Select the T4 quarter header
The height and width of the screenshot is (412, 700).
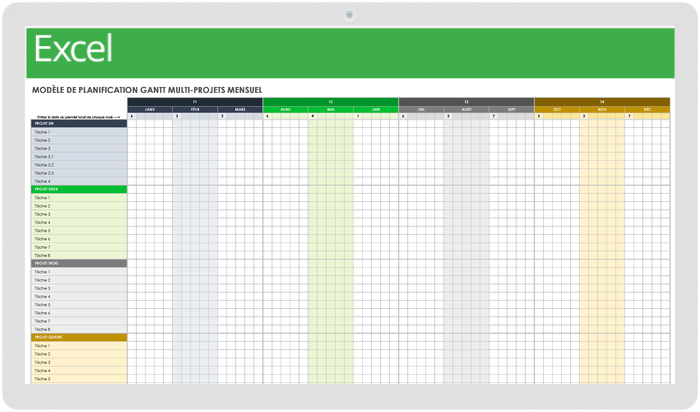(602, 102)
